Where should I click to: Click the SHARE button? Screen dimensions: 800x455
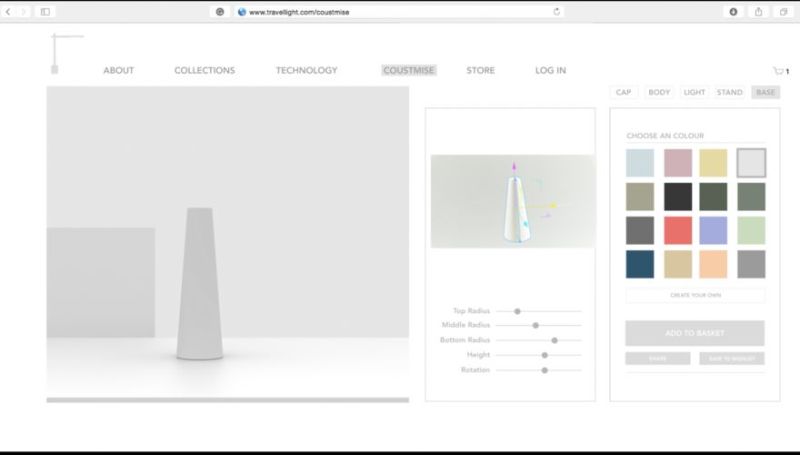658,359
